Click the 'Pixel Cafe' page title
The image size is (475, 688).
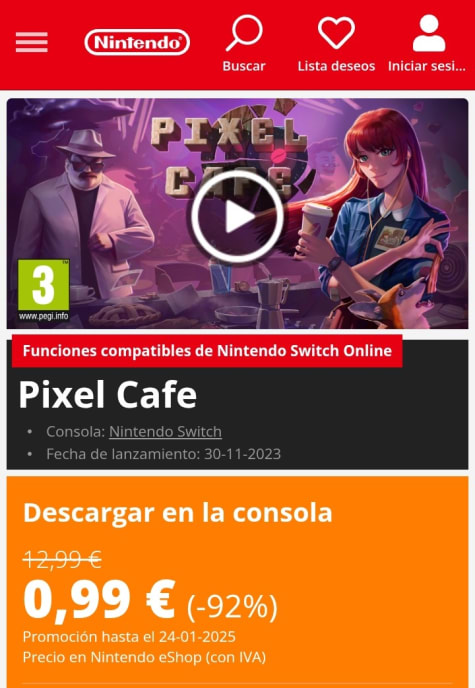pos(107,394)
